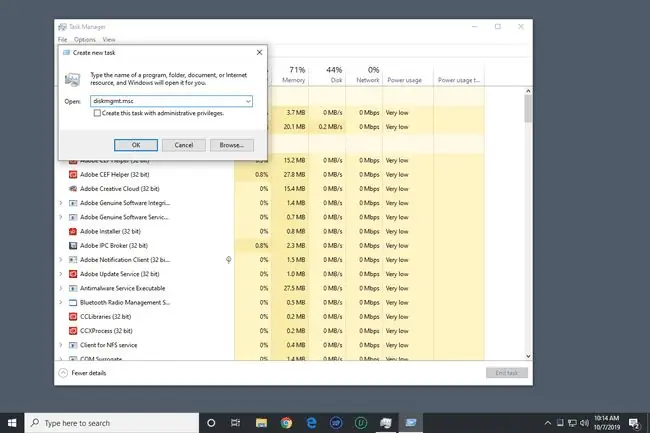Click the Fewer details arrow icon
This screenshot has height=433, width=650.
[63, 373]
